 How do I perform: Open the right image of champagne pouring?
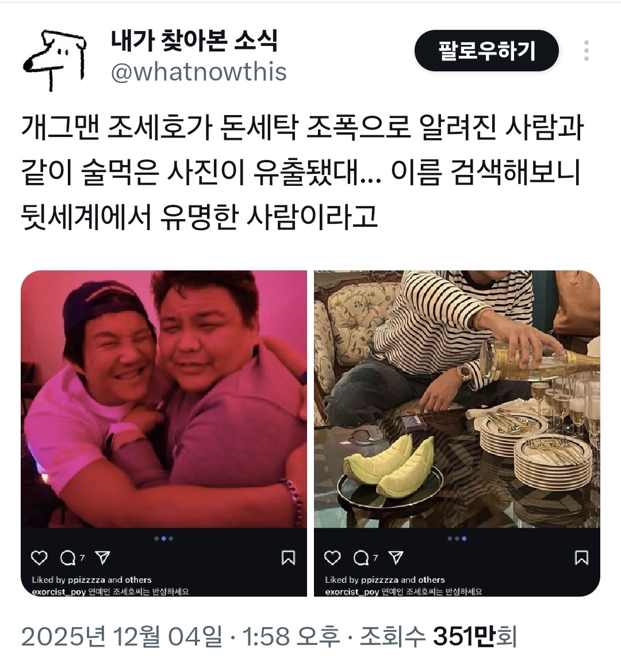click(x=457, y=399)
